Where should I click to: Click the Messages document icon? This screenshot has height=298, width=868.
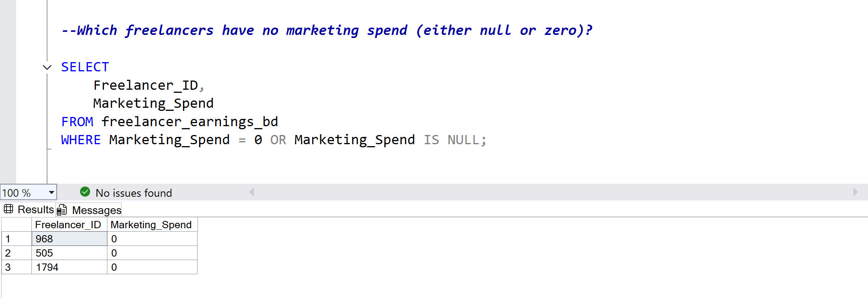coord(62,210)
